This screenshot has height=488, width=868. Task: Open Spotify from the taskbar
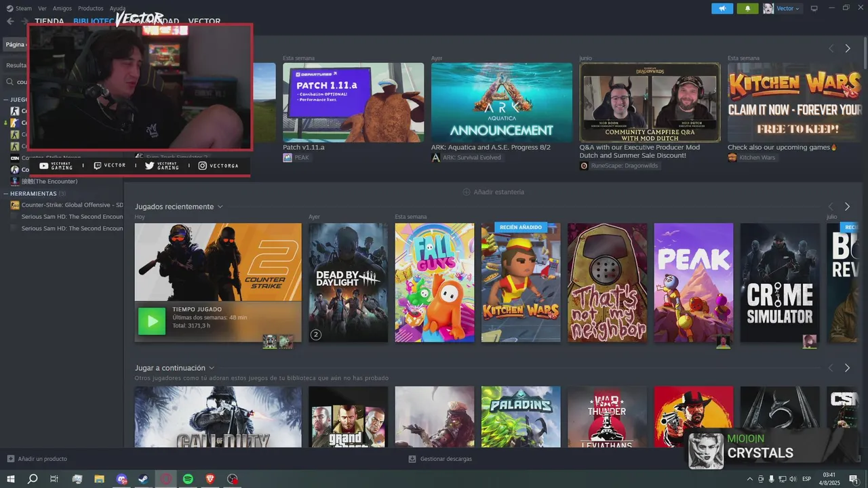tap(188, 479)
